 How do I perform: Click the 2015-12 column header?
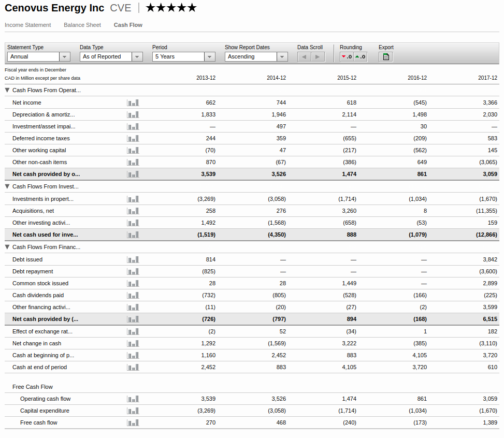click(x=347, y=78)
